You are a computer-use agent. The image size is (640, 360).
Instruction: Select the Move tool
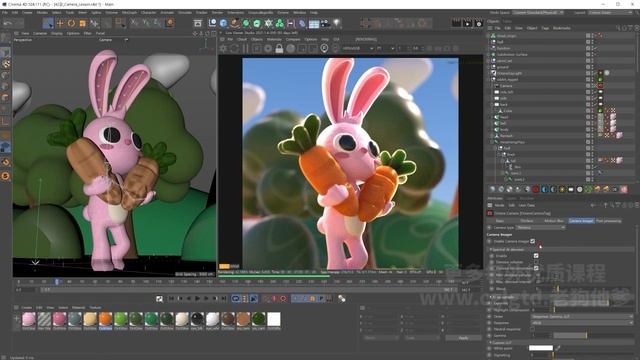point(60,23)
